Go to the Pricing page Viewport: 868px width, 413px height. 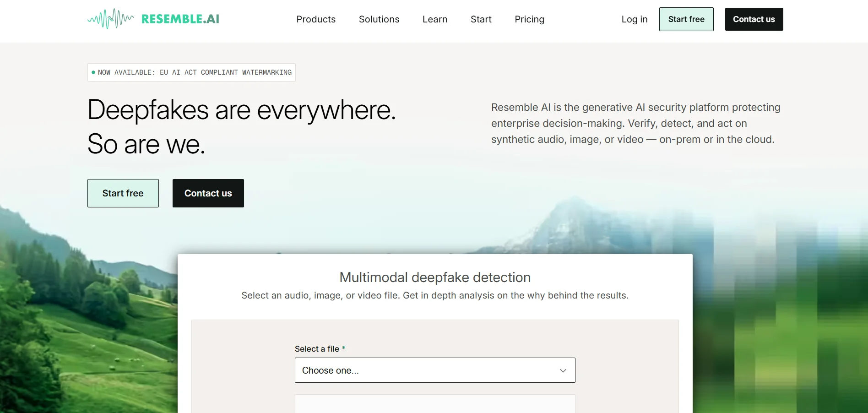click(x=530, y=19)
